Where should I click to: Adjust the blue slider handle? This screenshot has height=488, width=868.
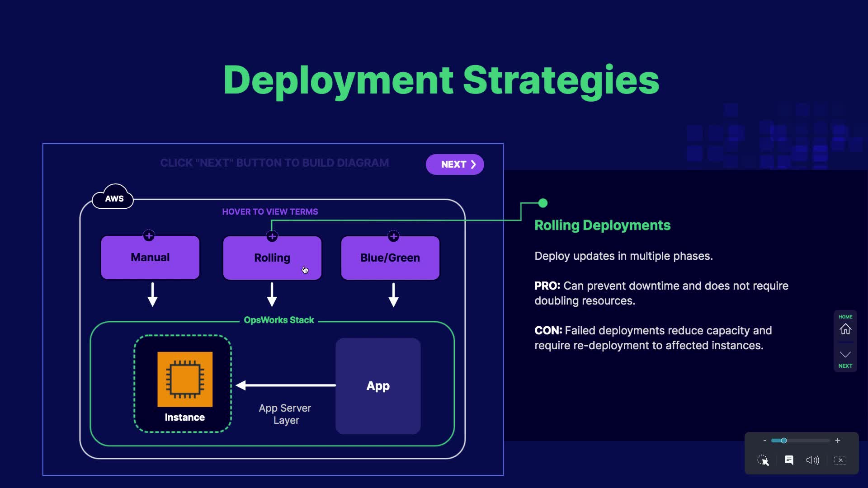point(784,441)
